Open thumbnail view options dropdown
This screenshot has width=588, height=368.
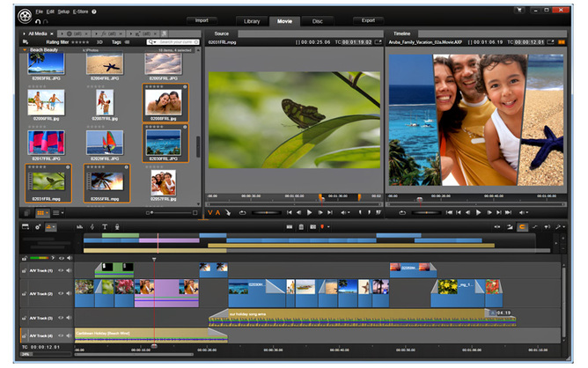(48, 213)
